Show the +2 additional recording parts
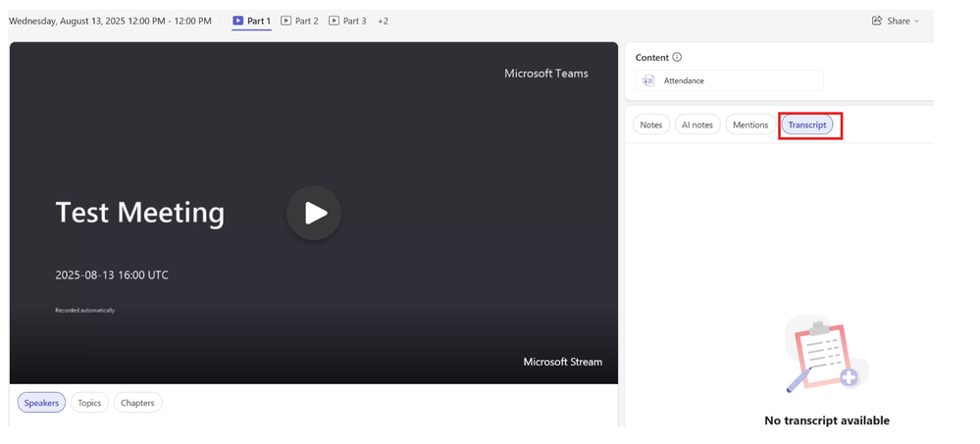 coord(383,21)
